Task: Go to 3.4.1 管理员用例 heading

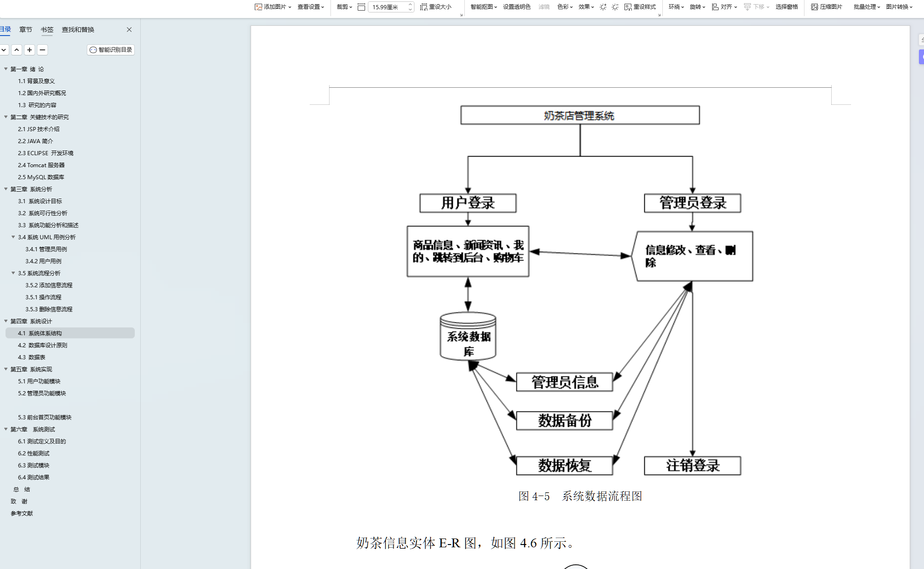Action: pyautogui.click(x=46, y=249)
